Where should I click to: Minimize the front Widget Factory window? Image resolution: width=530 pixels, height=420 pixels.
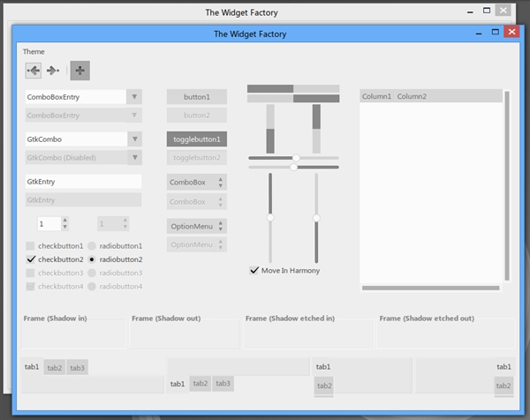click(479, 34)
